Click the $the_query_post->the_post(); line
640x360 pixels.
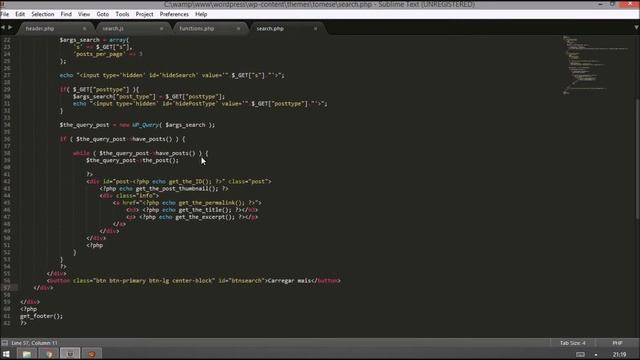coord(132,160)
